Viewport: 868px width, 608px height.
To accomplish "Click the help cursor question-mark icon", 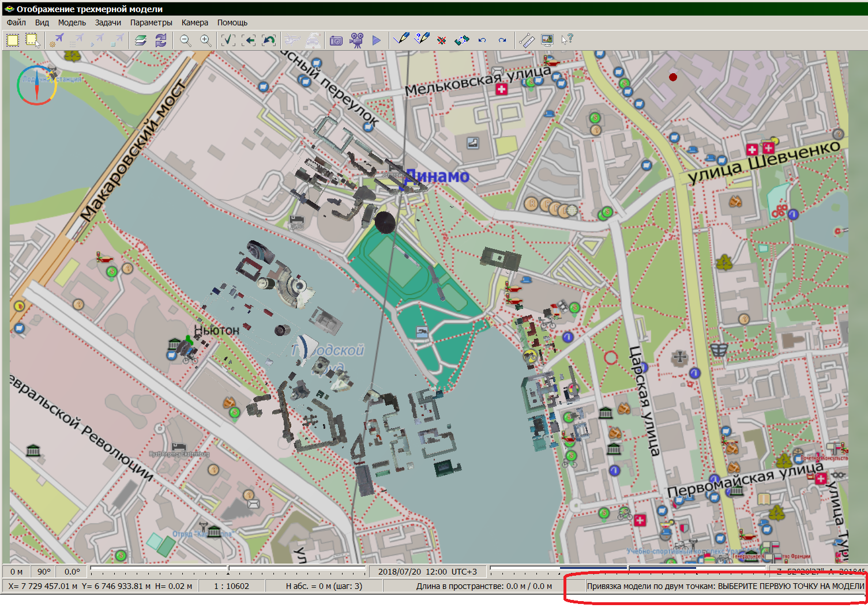I will [x=567, y=40].
